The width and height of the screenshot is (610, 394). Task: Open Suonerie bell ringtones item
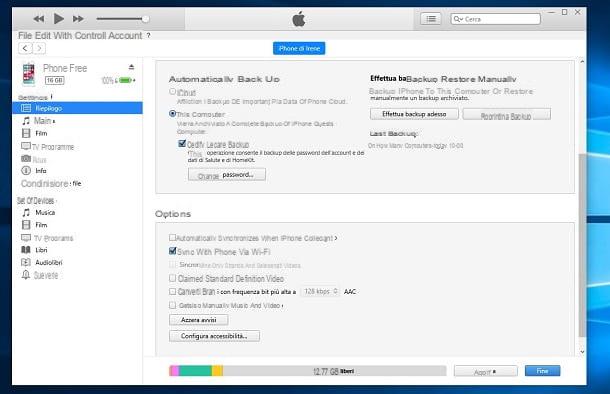40,275
